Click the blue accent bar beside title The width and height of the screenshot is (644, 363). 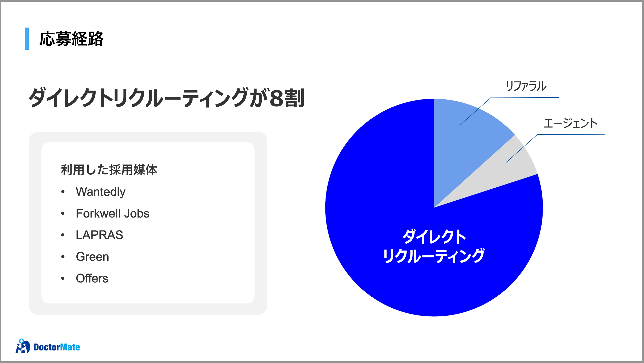coord(27,39)
